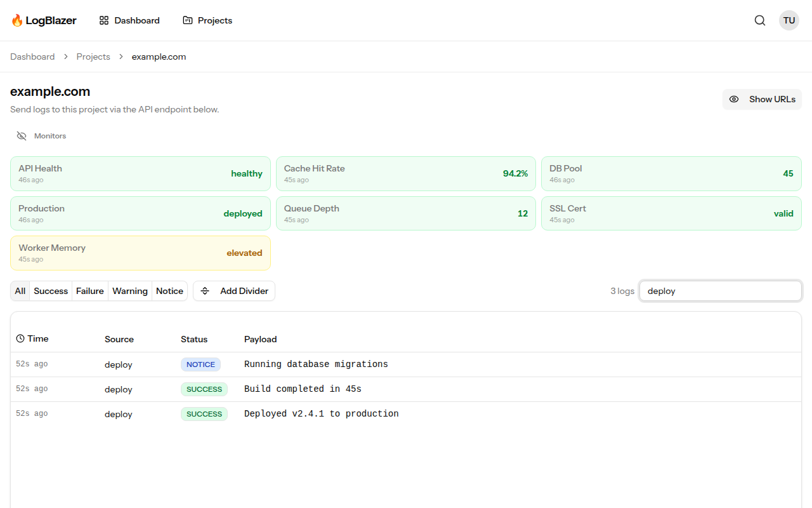Navigate to Dashboard breadcrumb link

click(32, 57)
